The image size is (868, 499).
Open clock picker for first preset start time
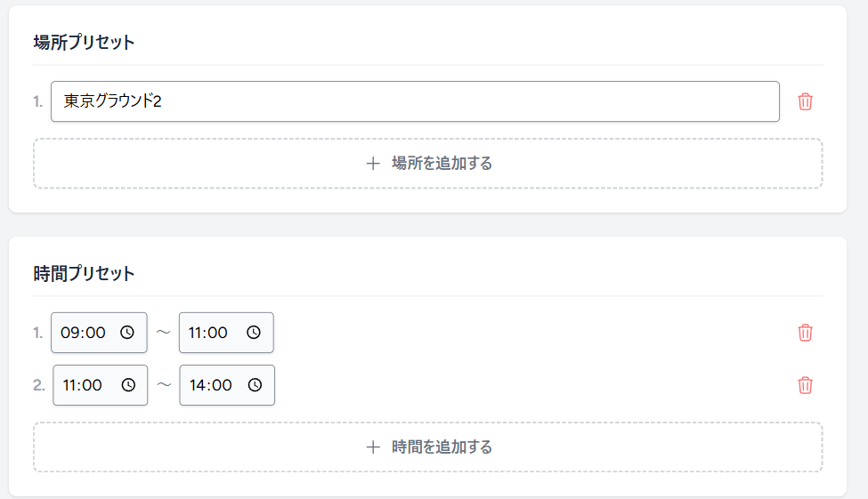pyautogui.click(x=127, y=333)
